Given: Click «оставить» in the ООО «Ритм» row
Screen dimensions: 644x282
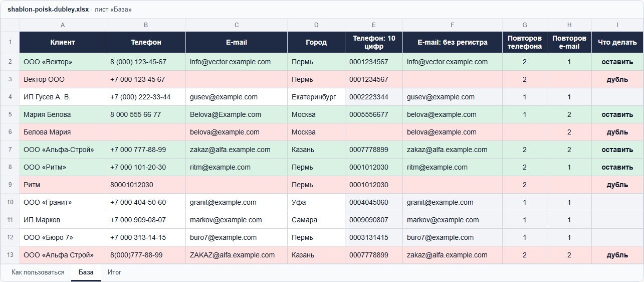Looking at the screenshot, I should [x=617, y=167].
